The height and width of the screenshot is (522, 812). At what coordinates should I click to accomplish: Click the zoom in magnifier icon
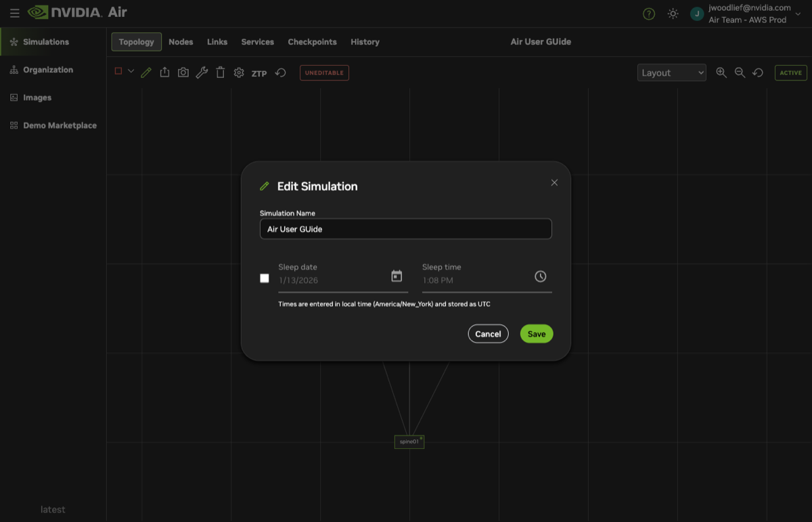coord(721,73)
